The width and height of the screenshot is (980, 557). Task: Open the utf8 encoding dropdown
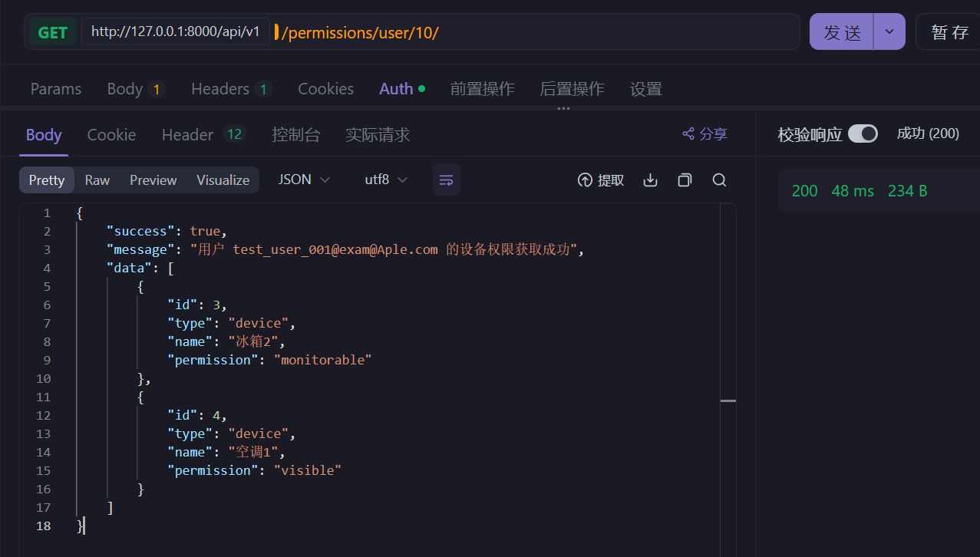(x=386, y=180)
